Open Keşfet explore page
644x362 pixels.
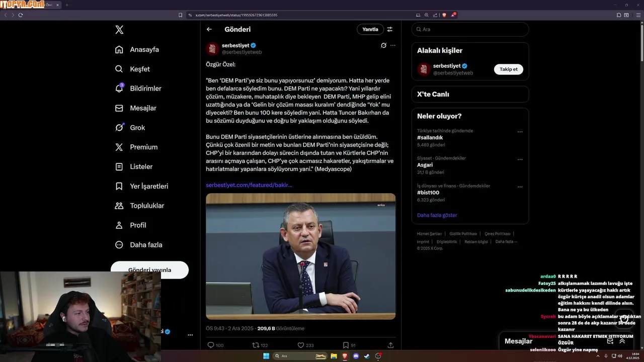(132, 69)
